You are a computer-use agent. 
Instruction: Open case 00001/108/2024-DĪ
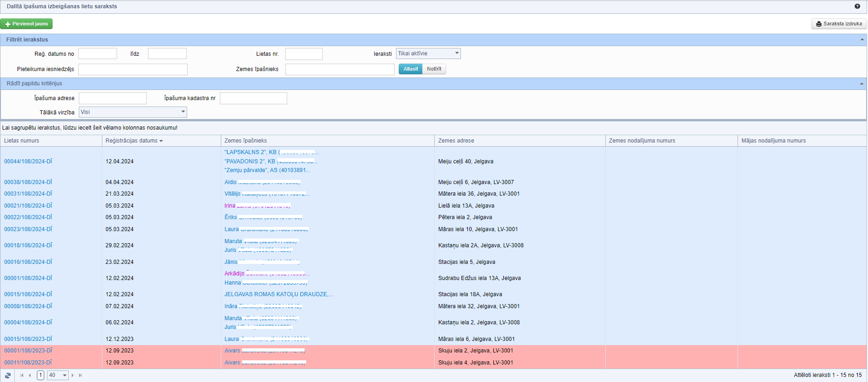[x=28, y=278]
